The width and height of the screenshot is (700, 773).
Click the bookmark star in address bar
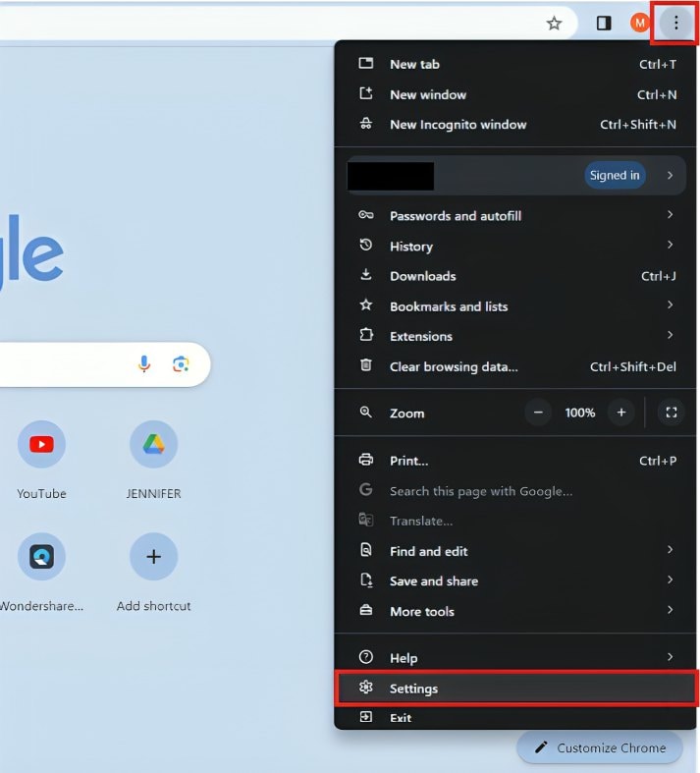(554, 24)
